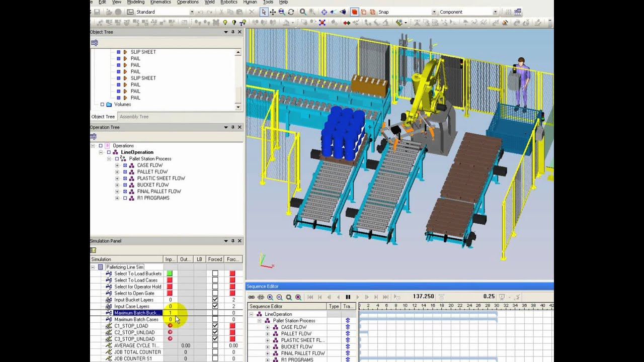
Task: Click red forced value swatch for C3_STOP_UNLOAD
Action: (232, 339)
